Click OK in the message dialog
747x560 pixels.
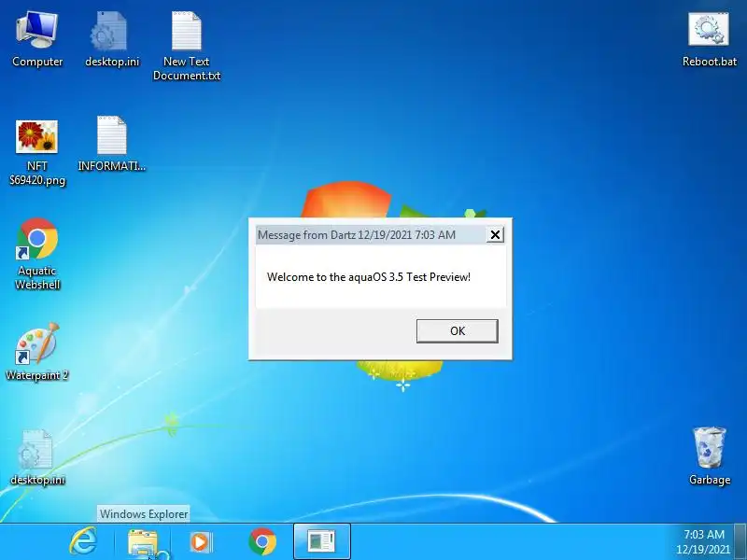pos(458,331)
